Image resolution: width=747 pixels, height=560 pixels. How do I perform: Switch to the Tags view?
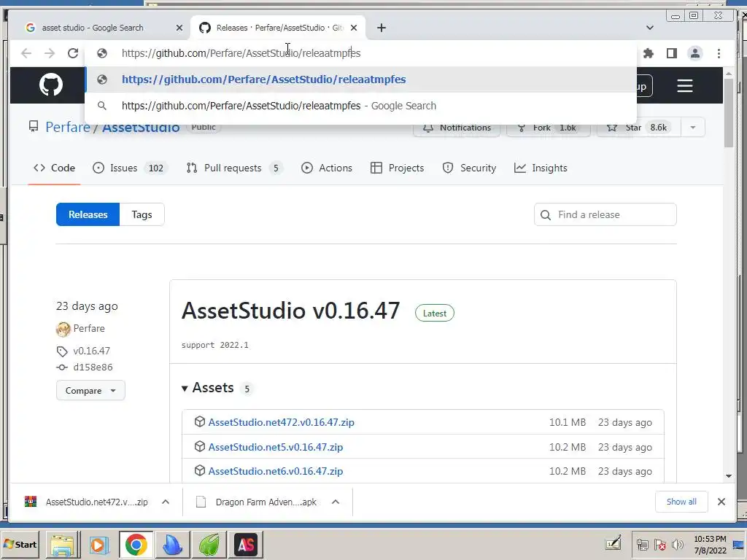[142, 215]
